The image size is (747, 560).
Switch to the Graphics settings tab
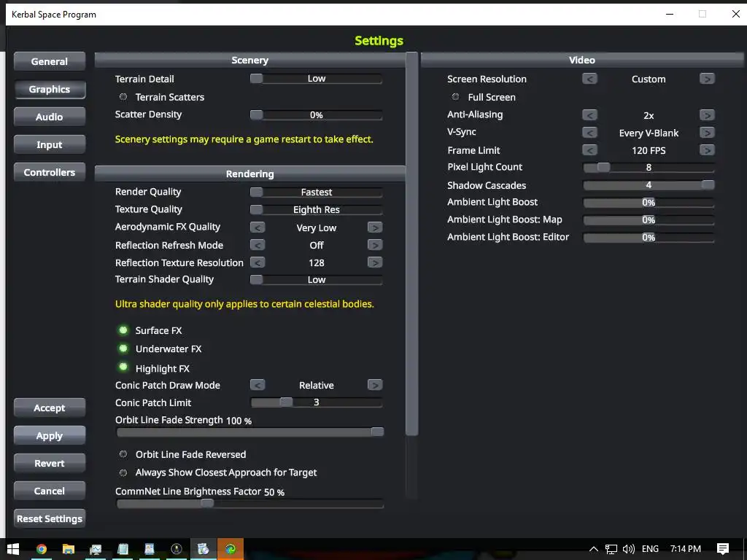50,89
